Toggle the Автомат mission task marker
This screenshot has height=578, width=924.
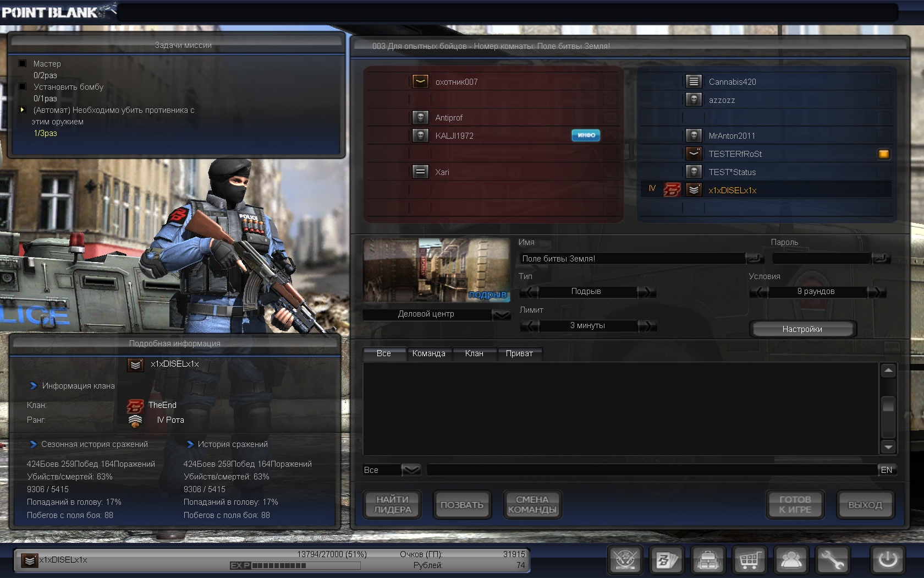click(x=23, y=110)
